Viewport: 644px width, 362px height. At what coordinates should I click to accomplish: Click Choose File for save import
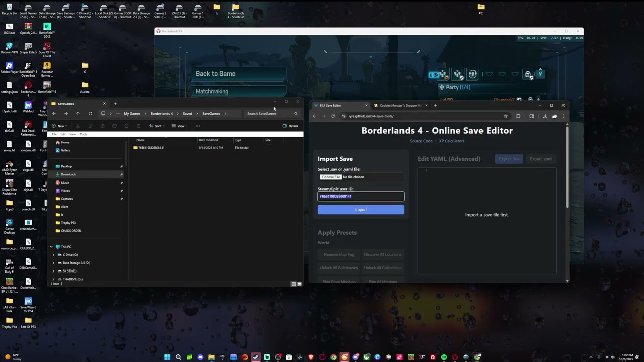(331, 177)
